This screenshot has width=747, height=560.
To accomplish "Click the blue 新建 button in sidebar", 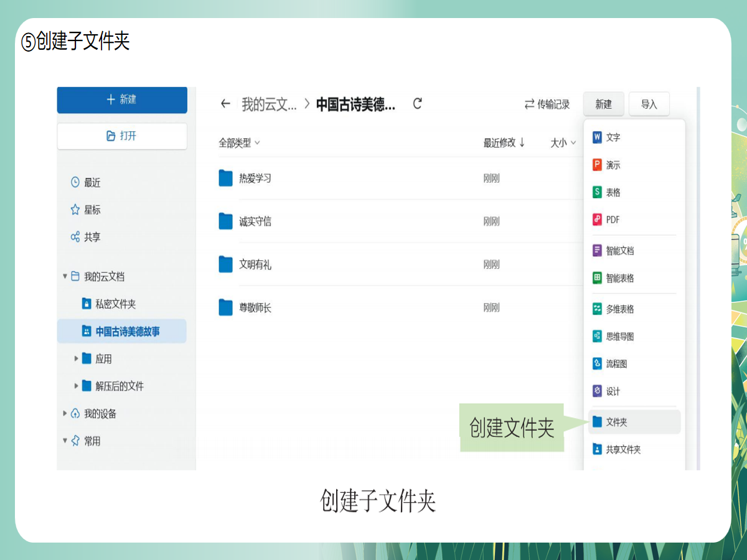I will pyautogui.click(x=122, y=100).
